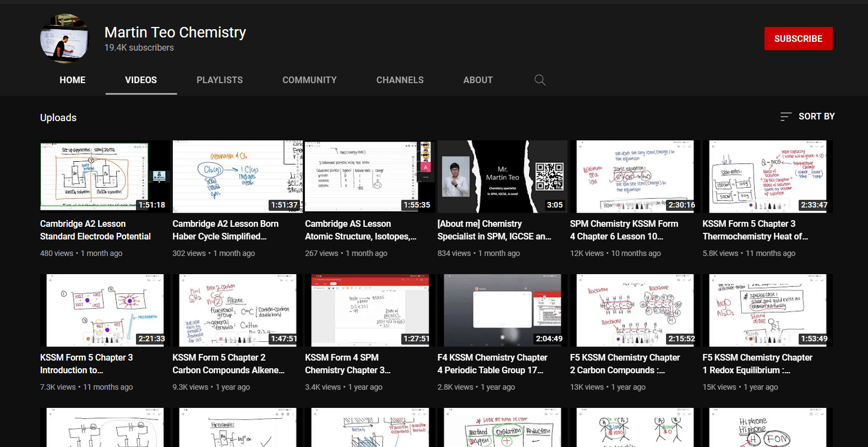Click the Martin Teo Chemistry channel avatar
The image size is (868, 447).
(x=64, y=39)
